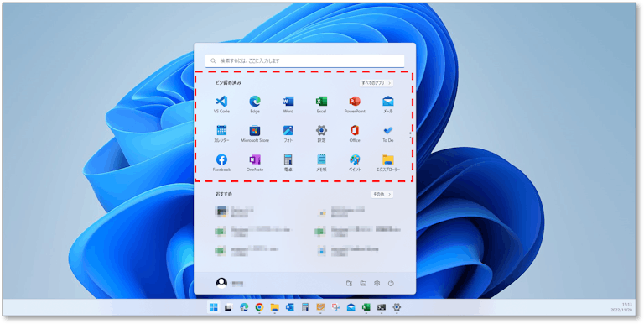The height and width of the screenshot is (324, 644).
Task: Open Excel in the pinned apps grid
Action: 321,104
